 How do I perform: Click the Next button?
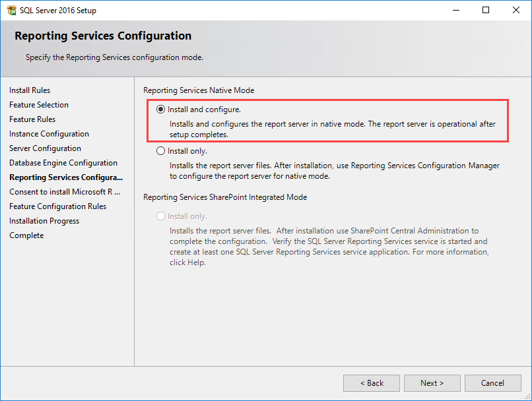432,383
